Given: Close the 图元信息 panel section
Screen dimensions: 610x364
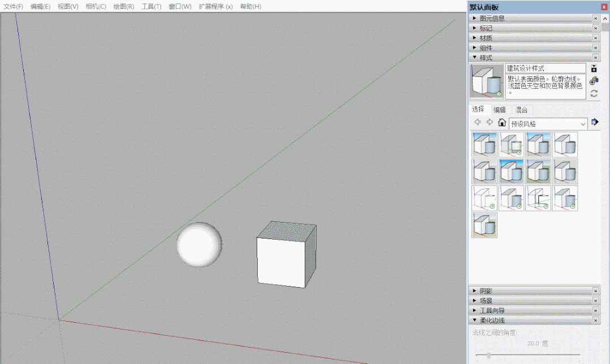Looking at the screenshot, I should [x=596, y=18].
